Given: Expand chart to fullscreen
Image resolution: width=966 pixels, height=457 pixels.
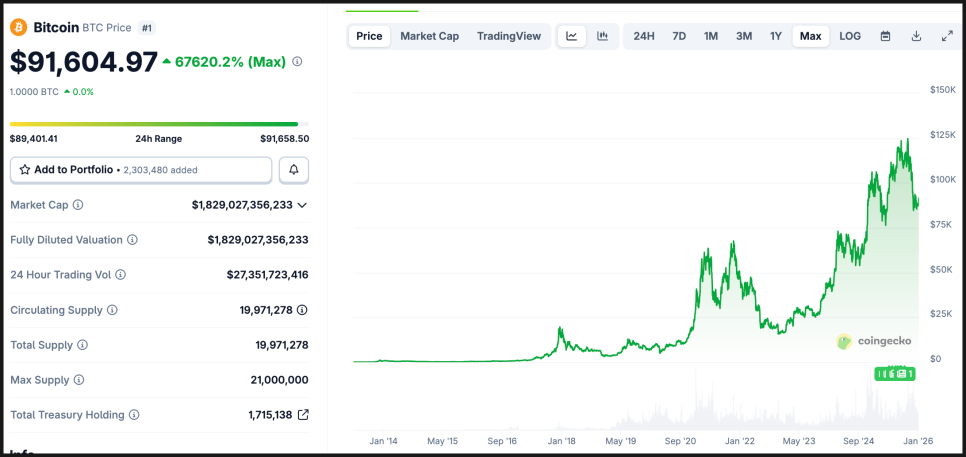Looking at the screenshot, I should coord(947,36).
